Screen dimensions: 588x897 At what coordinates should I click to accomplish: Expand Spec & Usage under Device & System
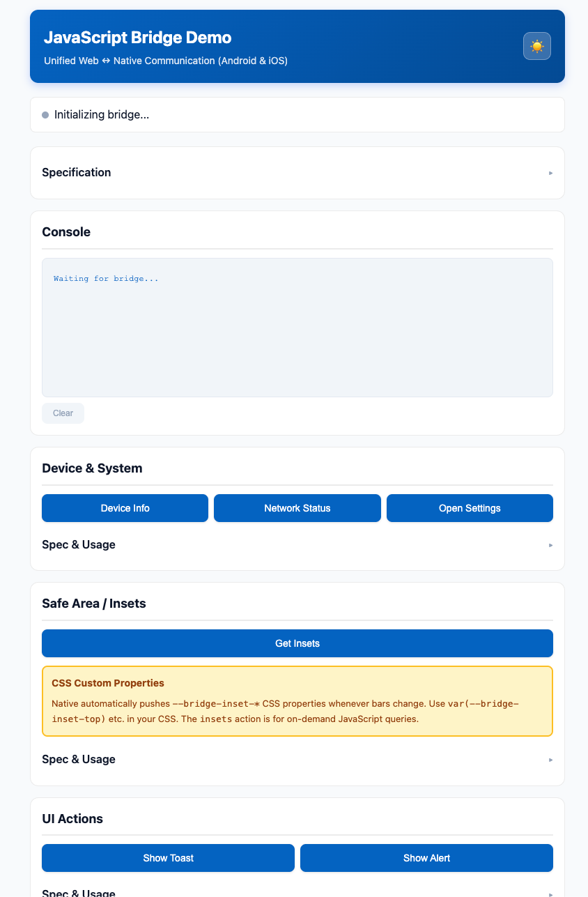pos(297,545)
